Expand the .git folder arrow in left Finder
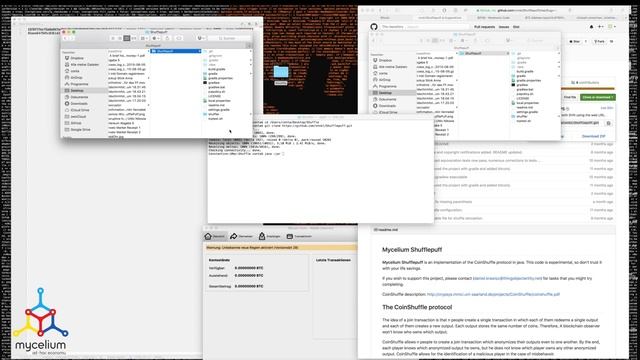 (251, 51)
